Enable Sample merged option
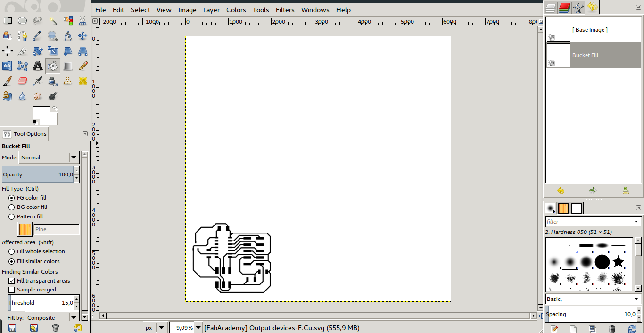The image size is (644, 333). click(11, 290)
